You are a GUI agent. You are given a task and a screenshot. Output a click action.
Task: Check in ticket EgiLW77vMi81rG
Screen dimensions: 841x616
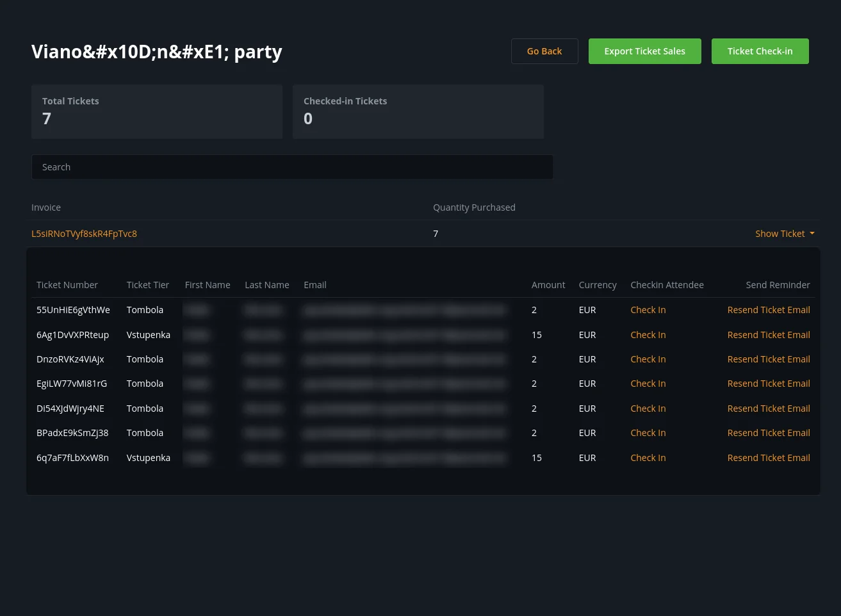pos(648,384)
